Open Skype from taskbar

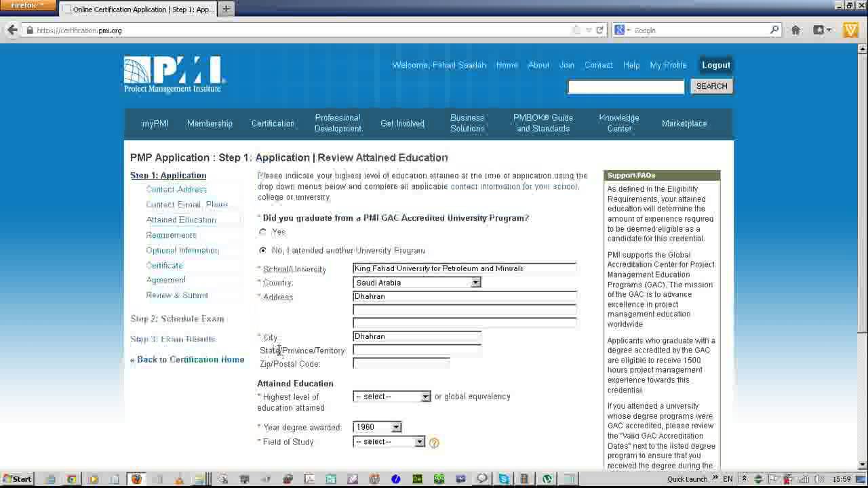click(x=504, y=479)
